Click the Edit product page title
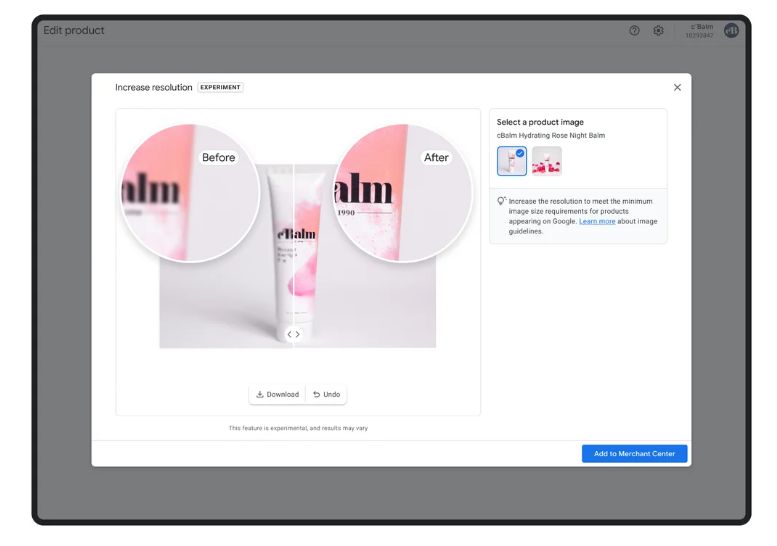777x546 pixels. (74, 30)
